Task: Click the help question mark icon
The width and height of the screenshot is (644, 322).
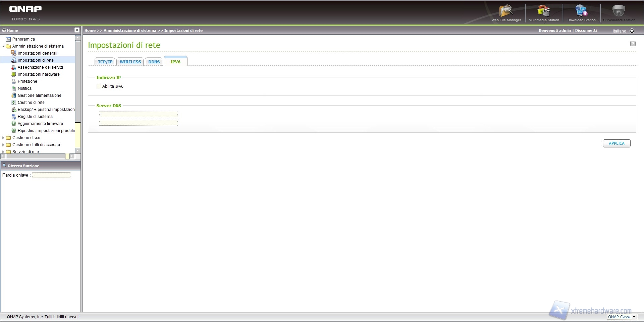Action: (633, 44)
